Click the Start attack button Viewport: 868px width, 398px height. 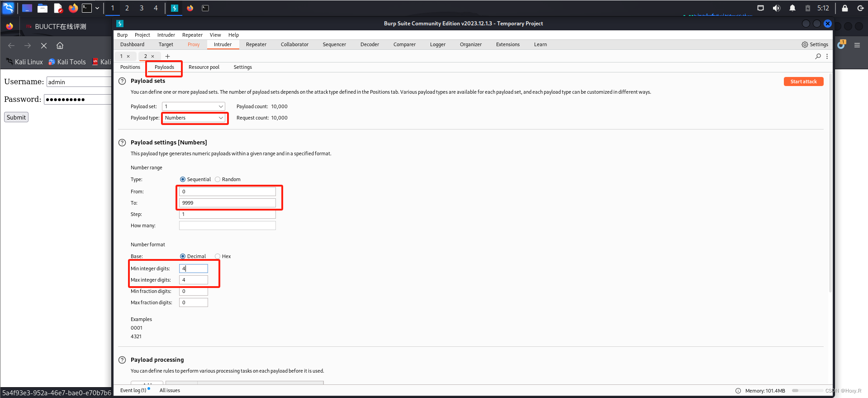coord(803,82)
